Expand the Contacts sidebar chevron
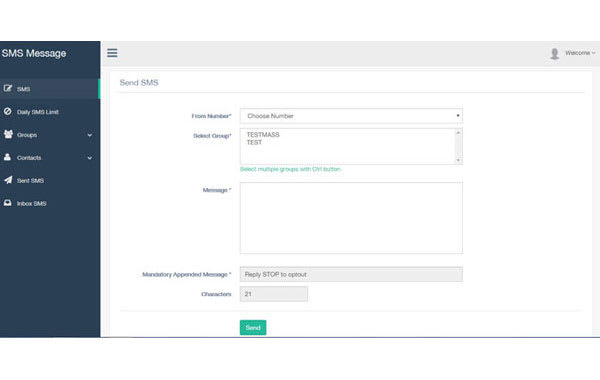This screenshot has width=600, height=380. (90, 158)
